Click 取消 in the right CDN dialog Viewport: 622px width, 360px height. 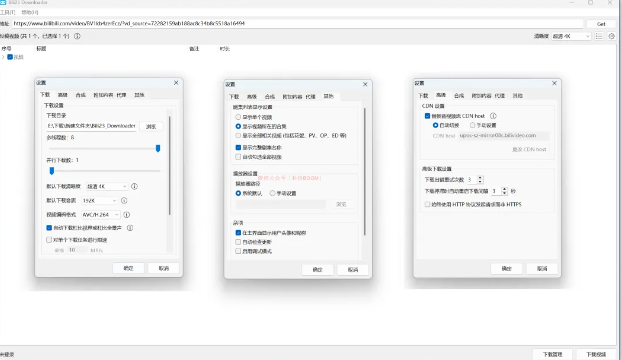(x=542, y=268)
